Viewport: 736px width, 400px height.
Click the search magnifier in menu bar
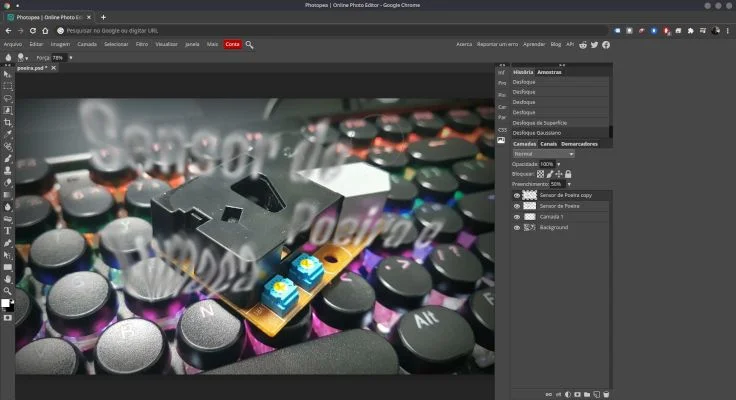[x=249, y=45]
